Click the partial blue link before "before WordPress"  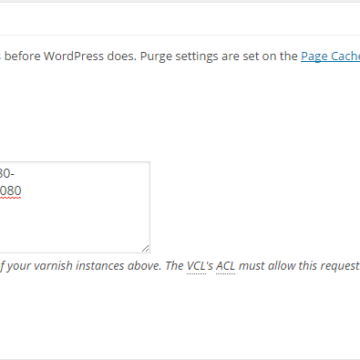tap(1, 56)
